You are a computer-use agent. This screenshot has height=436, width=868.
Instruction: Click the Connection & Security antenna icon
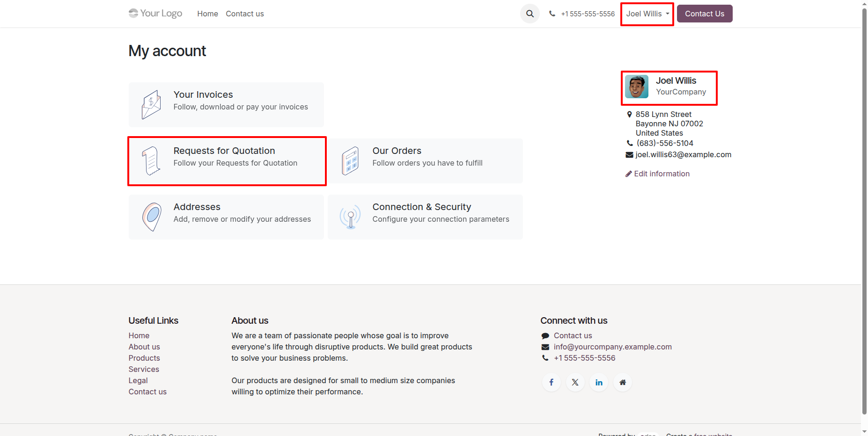350,217
